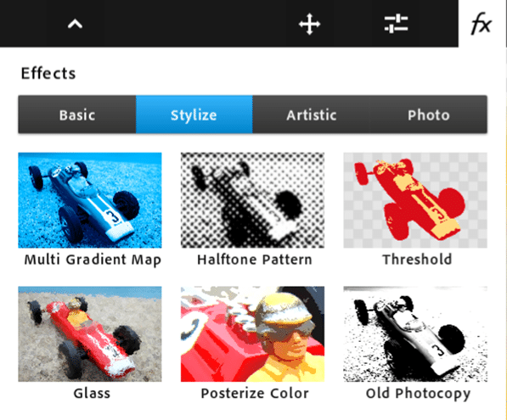Click the Posterize Color label text
Screen dimensions: 507x420
255,394
